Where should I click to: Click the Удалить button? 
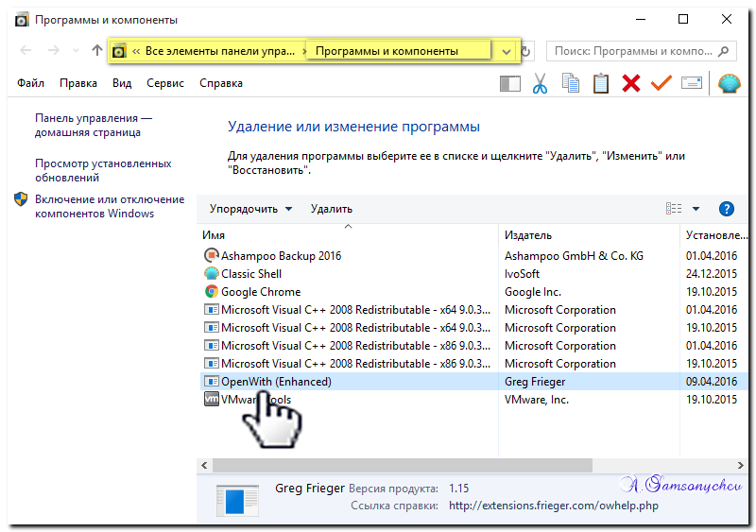(x=332, y=209)
